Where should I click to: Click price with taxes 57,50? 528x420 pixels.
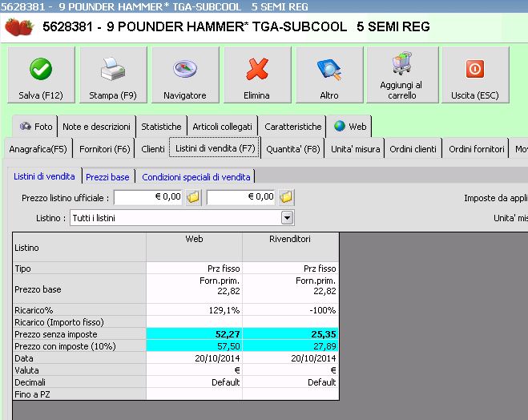[x=195, y=346]
